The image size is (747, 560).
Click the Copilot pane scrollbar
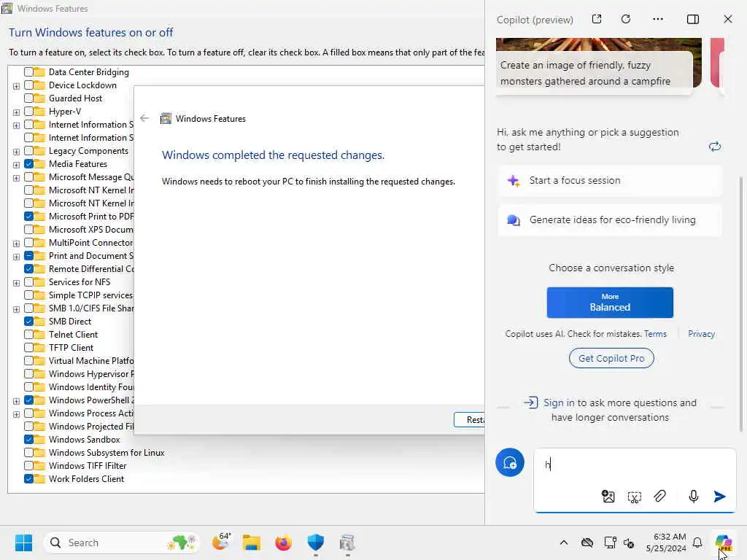coord(741,305)
